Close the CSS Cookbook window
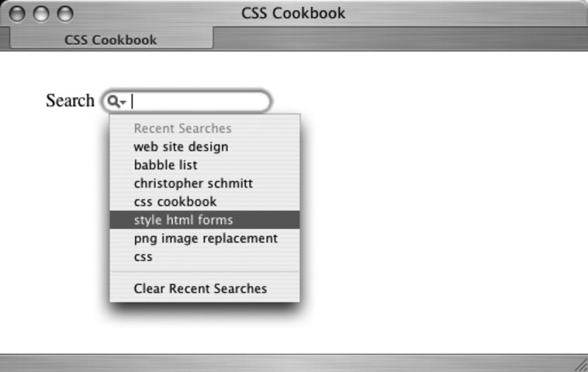 [x=17, y=14]
